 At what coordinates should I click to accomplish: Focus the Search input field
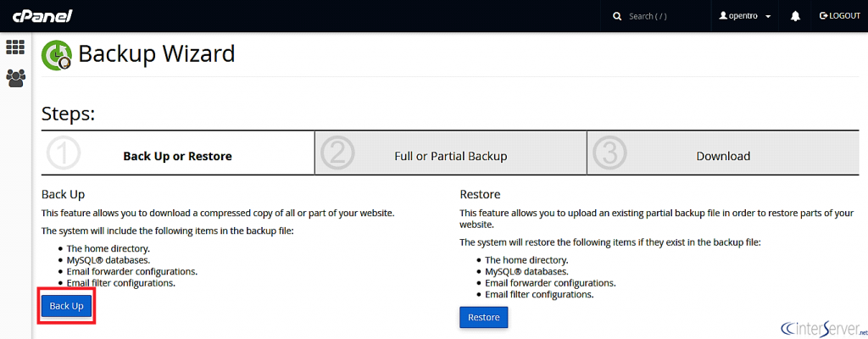click(x=661, y=16)
